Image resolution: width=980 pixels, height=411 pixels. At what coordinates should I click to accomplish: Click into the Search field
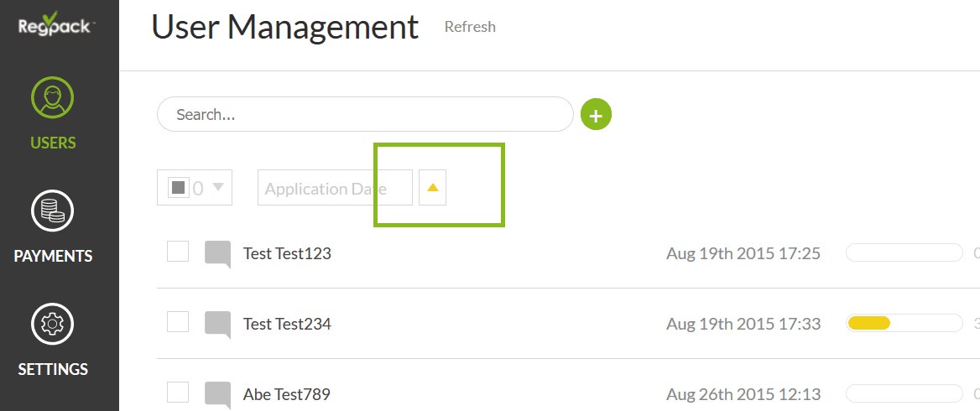[365, 115]
